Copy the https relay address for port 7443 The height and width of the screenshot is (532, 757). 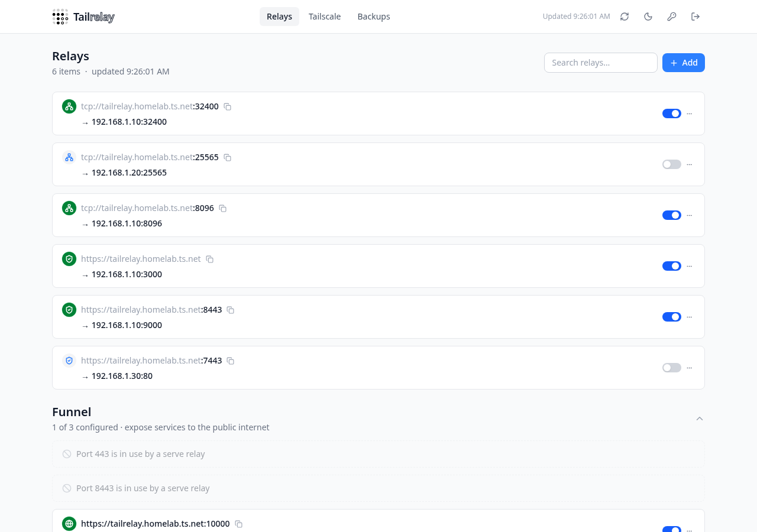231,361
